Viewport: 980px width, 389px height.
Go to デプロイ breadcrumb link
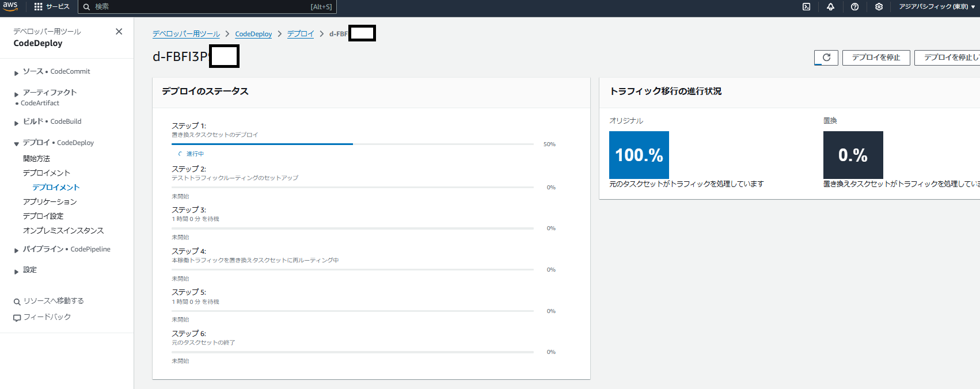coord(301,34)
